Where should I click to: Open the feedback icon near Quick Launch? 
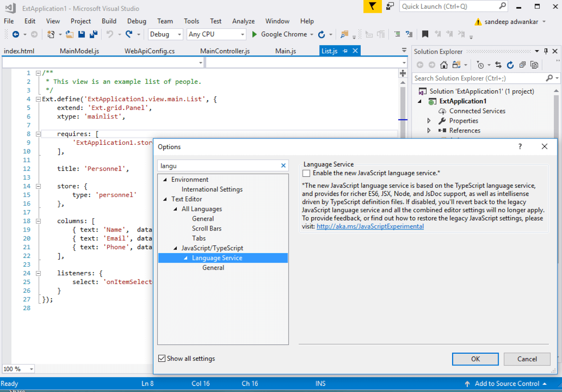pyautogui.click(x=390, y=6)
